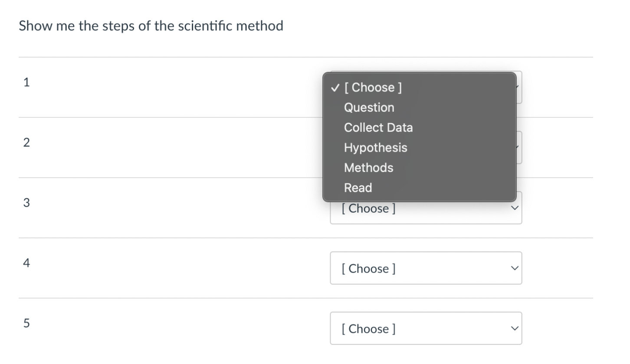The image size is (630, 364).
Task: Expand the step 5 answer dropdown
Action: click(426, 328)
